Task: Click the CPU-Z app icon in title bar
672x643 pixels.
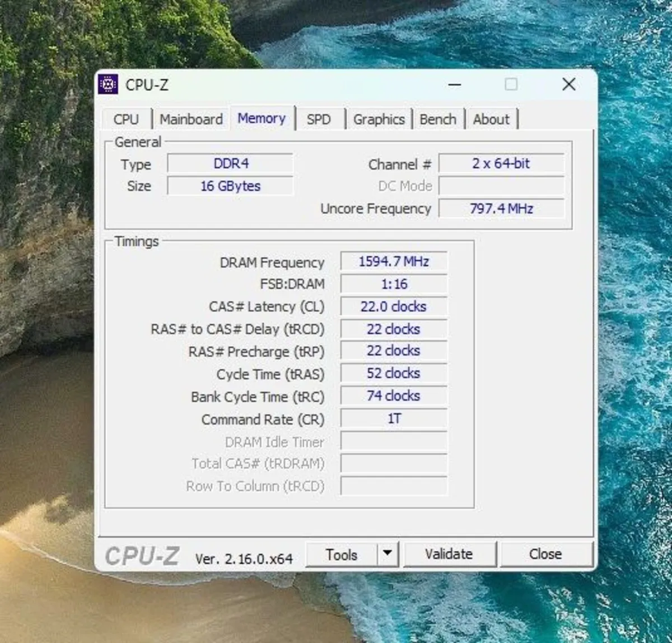Action: (x=108, y=85)
